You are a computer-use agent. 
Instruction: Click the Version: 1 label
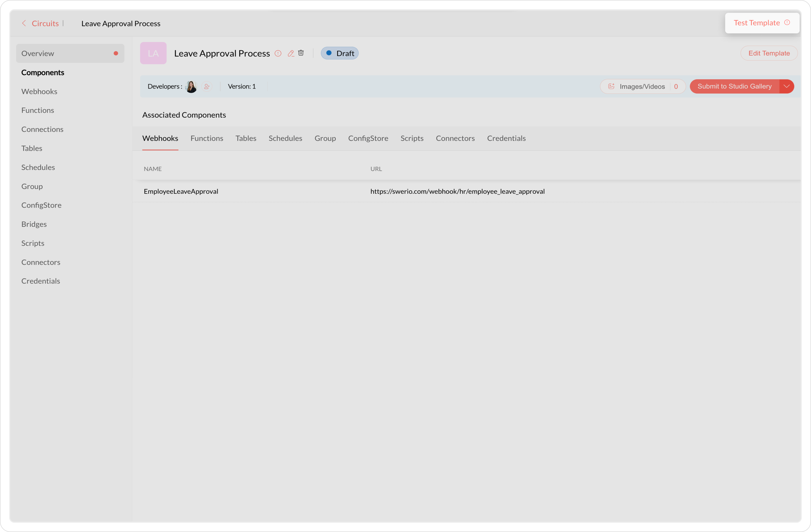coord(242,86)
